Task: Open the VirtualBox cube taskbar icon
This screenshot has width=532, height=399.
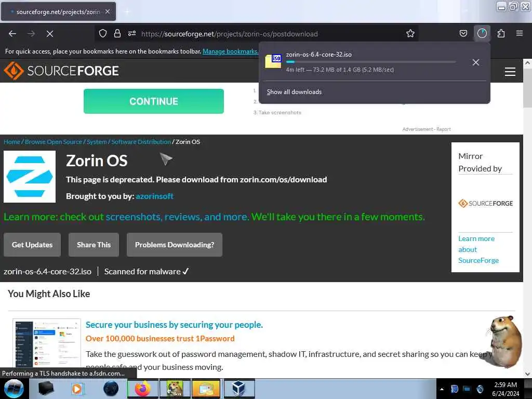Action: (239, 389)
